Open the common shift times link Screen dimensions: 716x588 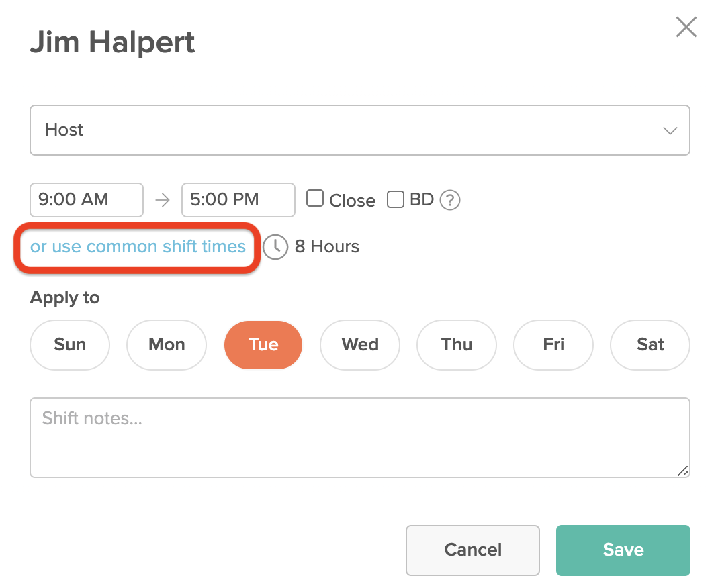pos(138,246)
